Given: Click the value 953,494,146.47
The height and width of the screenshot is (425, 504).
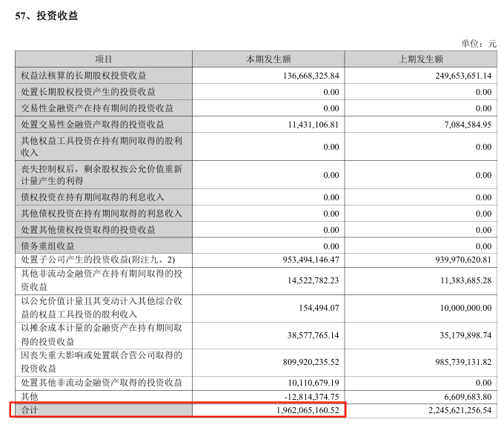Looking at the screenshot, I should 311,260.
